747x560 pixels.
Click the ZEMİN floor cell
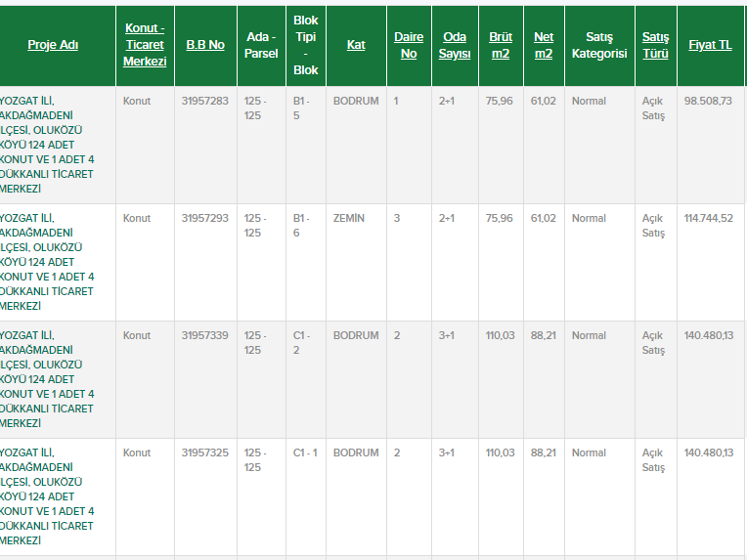349,219
